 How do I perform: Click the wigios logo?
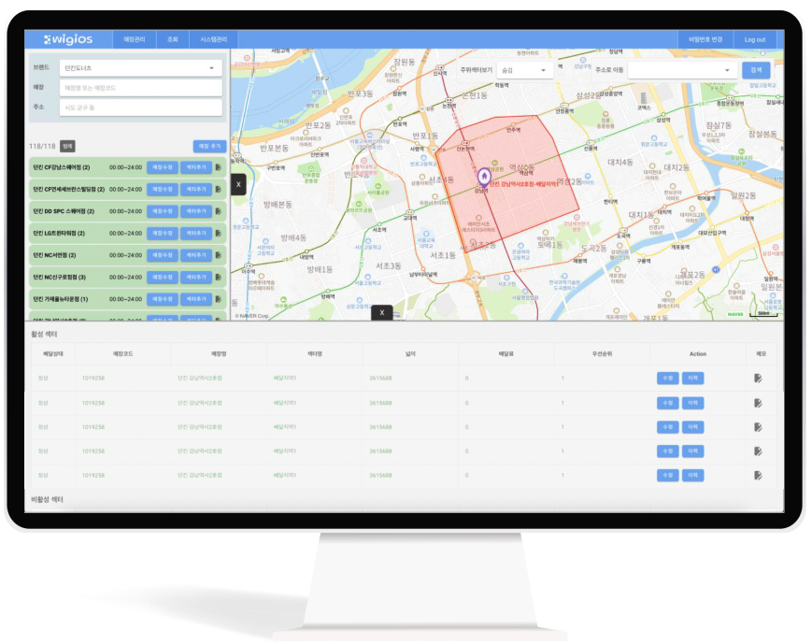pyautogui.click(x=68, y=39)
